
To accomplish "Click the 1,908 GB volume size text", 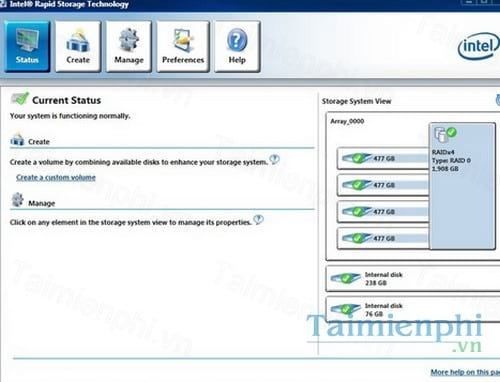I will coord(445,169).
